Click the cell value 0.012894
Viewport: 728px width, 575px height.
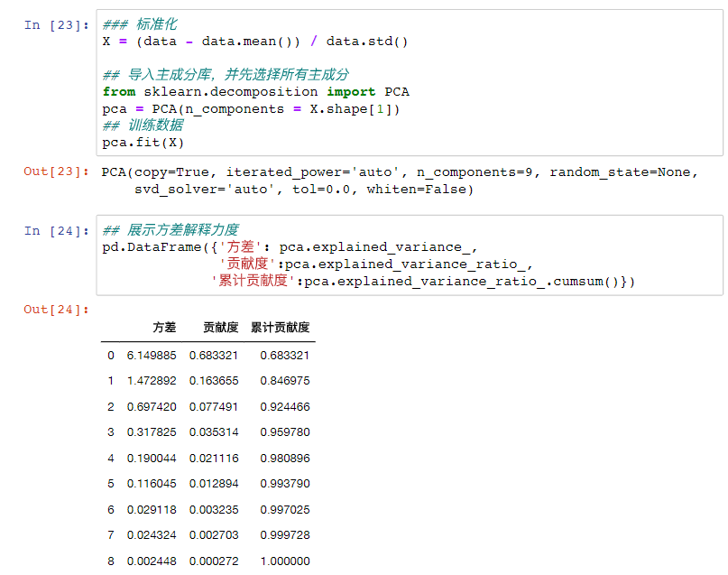(214, 484)
